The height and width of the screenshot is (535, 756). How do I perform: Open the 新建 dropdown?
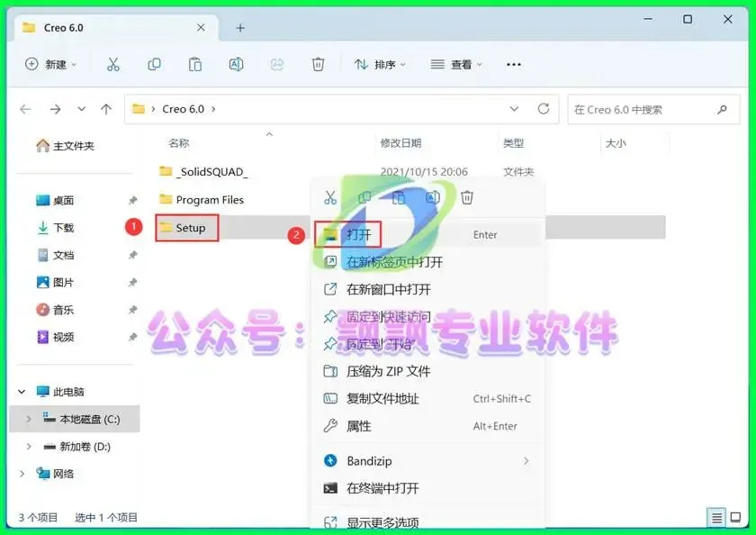(x=50, y=64)
